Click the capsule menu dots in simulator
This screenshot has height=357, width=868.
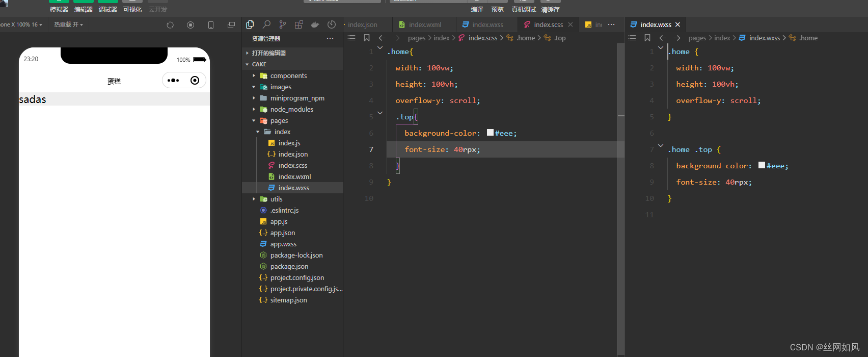[173, 80]
